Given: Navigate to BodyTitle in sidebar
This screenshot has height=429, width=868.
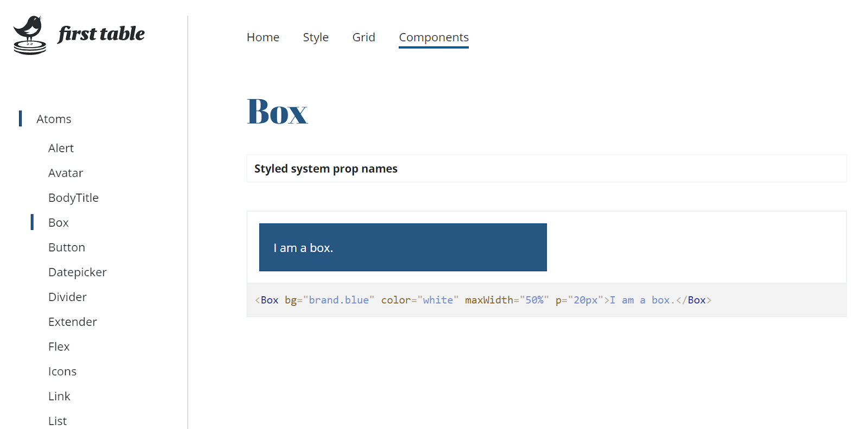Looking at the screenshot, I should click(x=73, y=198).
